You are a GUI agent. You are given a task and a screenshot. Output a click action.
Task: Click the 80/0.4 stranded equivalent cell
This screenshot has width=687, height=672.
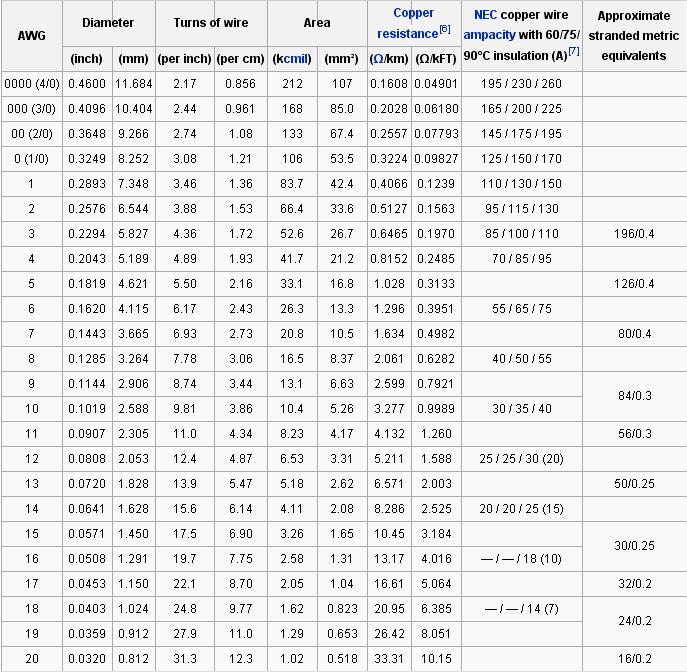tap(634, 333)
